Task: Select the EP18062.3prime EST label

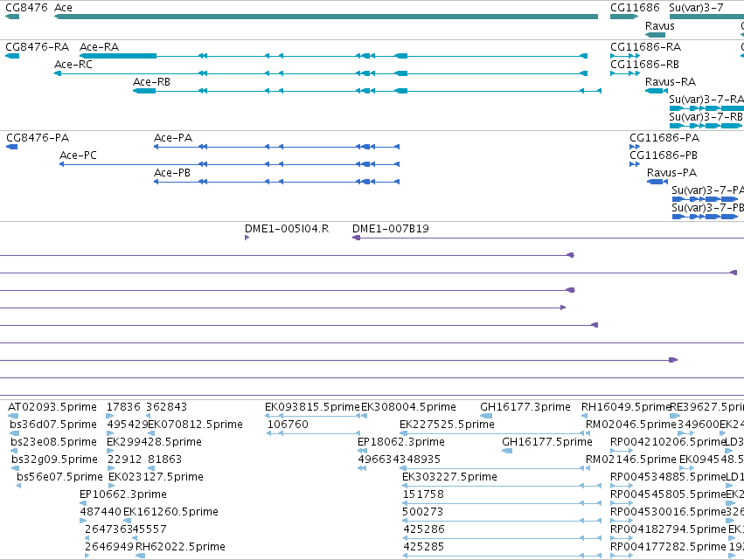Action: tap(401, 442)
